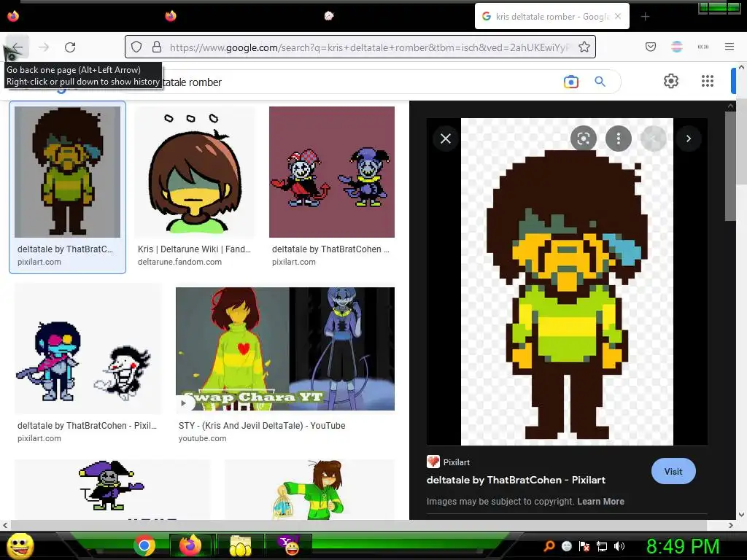The width and height of the screenshot is (747, 560).
Task: Open the Yahoo messenger taskbar icon
Action: pos(289,545)
